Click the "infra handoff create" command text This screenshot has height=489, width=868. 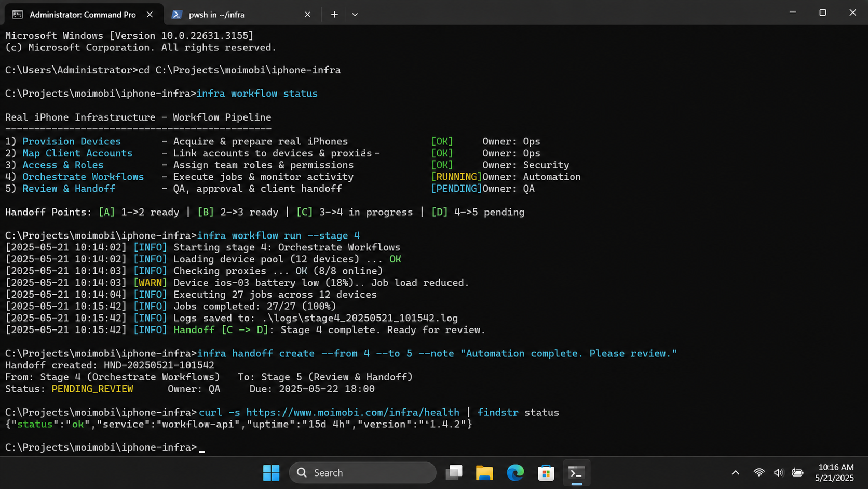tap(255, 353)
